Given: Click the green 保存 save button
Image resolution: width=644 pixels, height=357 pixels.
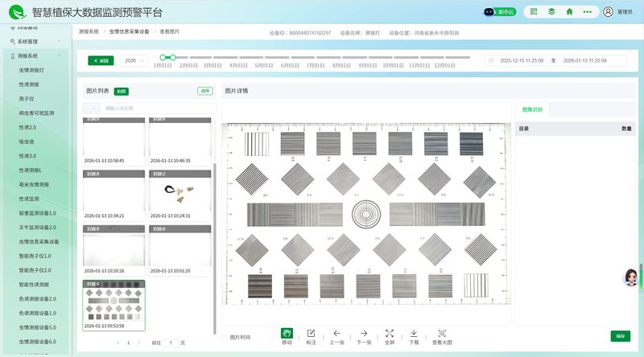Looking at the screenshot, I should coord(620,336).
